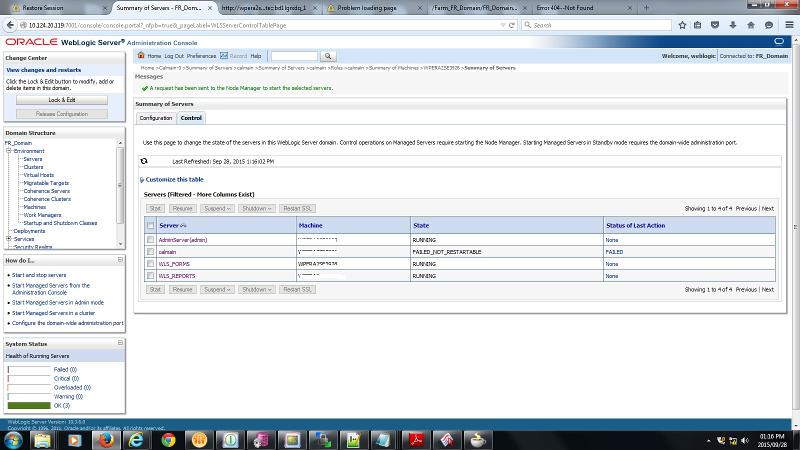The height and width of the screenshot is (450, 800).
Task: Check the AdminServer(admin) row checkbox
Action: pos(151,240)
